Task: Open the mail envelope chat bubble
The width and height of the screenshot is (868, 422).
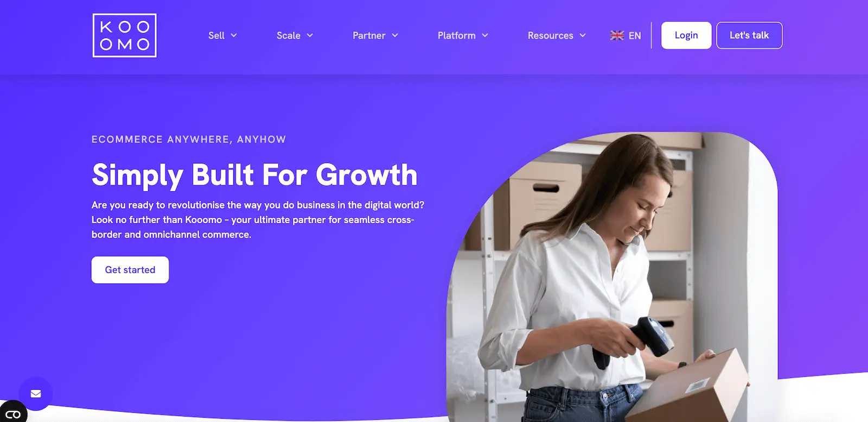Action: [x=36, y=394]
